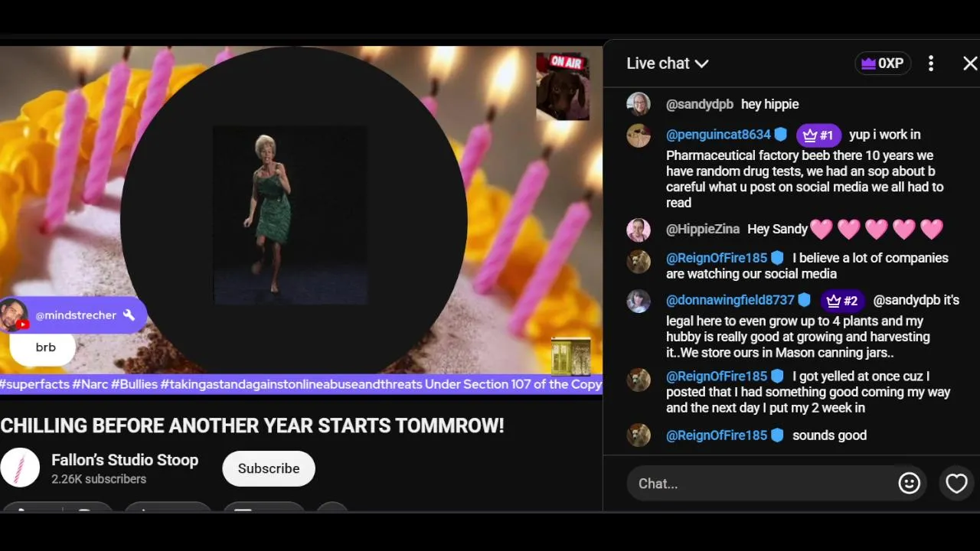Click the #Narc hashtag in ticker

coord(90,384)
